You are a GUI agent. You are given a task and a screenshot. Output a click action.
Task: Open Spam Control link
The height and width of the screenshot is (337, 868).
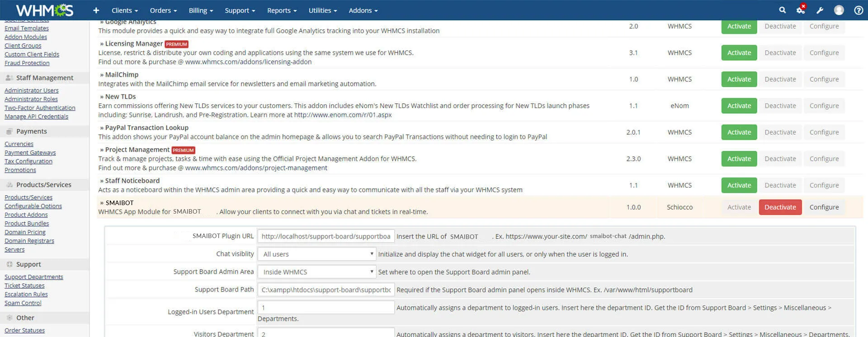(23, 303)
